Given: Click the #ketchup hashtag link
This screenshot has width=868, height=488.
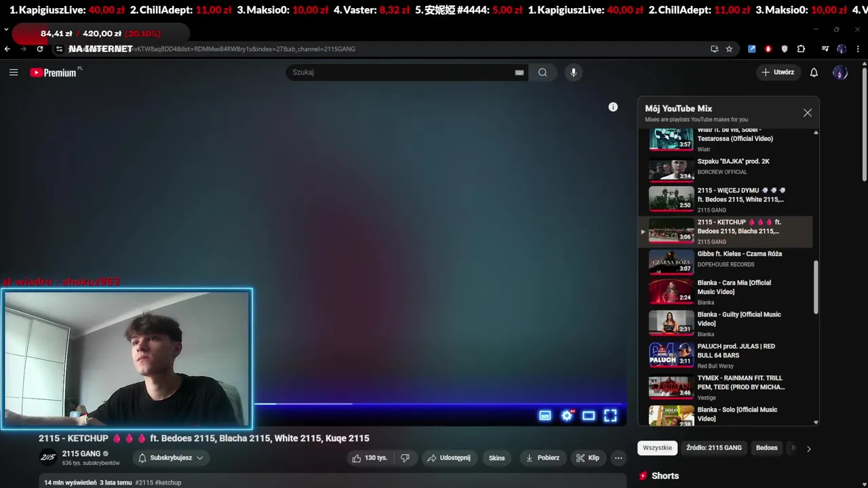Looking at the screenshot, I should point(168,483).
